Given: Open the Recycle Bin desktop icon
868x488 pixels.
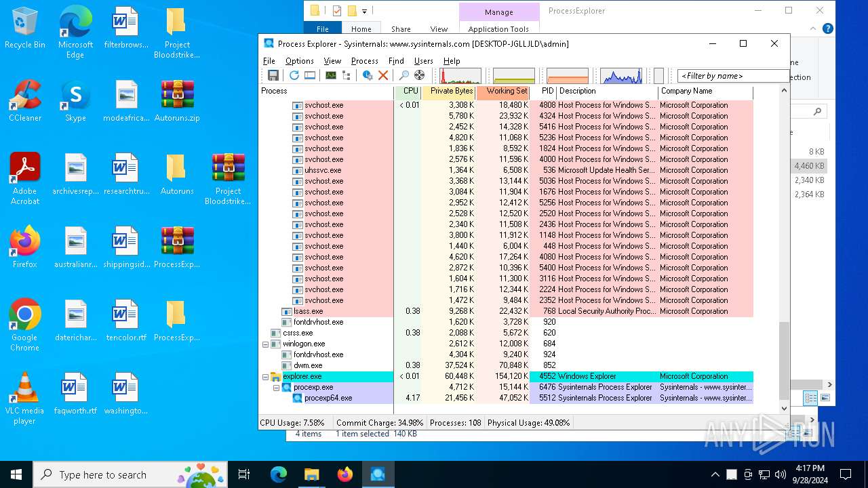Looking at the screenshot, I should tap(25, 28).
